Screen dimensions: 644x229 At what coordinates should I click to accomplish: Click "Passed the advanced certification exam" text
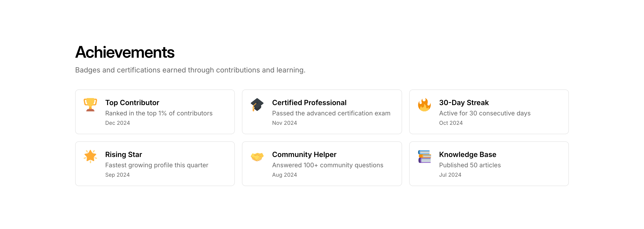(x=331, y=113)
